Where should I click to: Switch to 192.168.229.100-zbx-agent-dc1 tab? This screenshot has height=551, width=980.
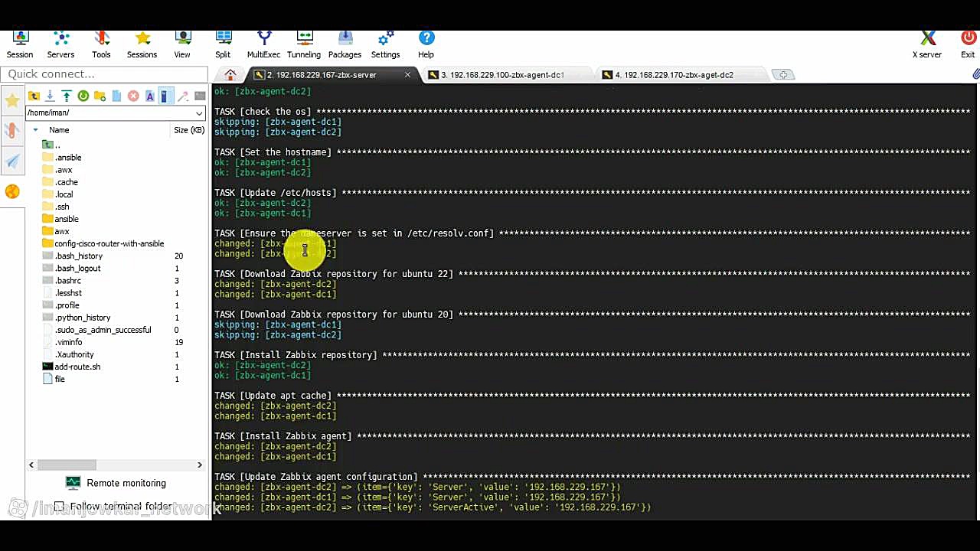point(502,75)
